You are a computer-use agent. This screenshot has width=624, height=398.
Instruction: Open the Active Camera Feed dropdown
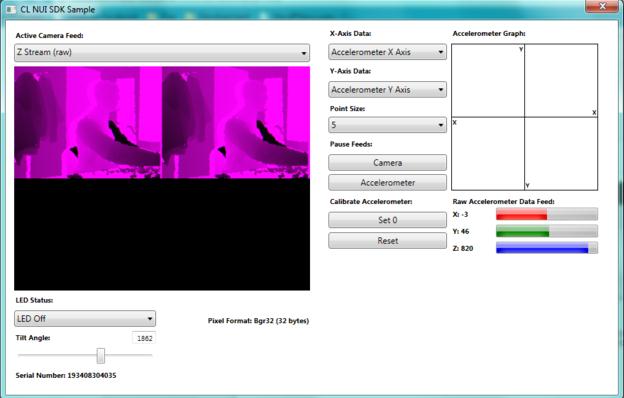point(162,53)
